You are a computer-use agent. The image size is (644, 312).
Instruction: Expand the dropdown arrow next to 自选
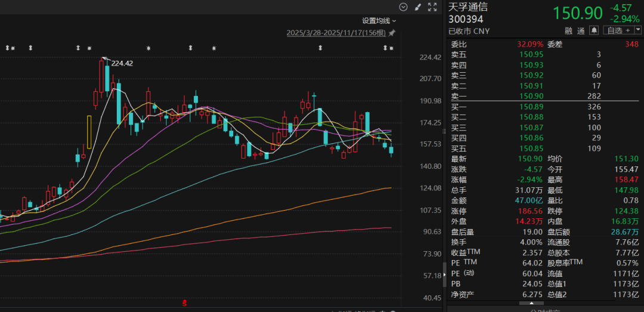[x=638, y=30]
